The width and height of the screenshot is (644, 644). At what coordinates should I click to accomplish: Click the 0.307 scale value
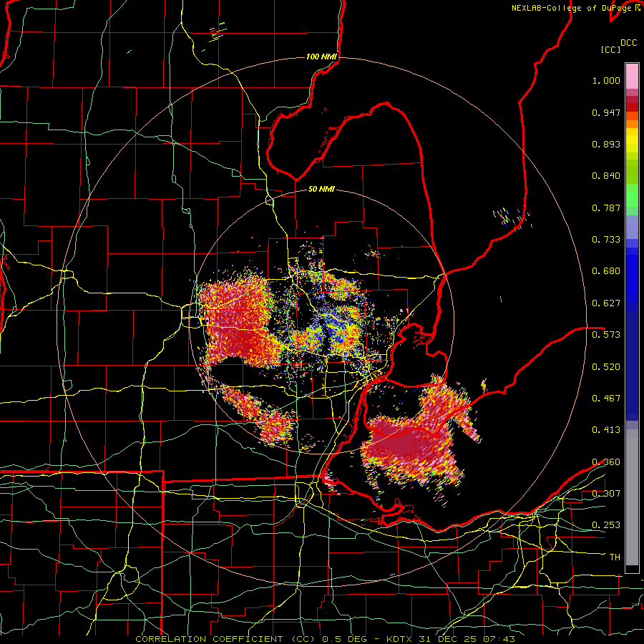pos(606,494)
